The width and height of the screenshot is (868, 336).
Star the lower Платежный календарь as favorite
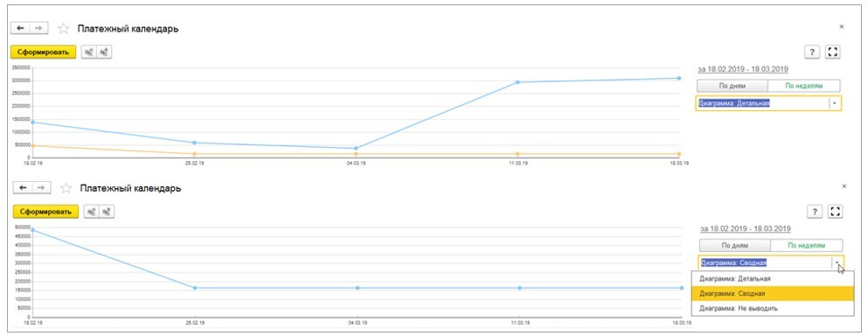tap(66, 188)
